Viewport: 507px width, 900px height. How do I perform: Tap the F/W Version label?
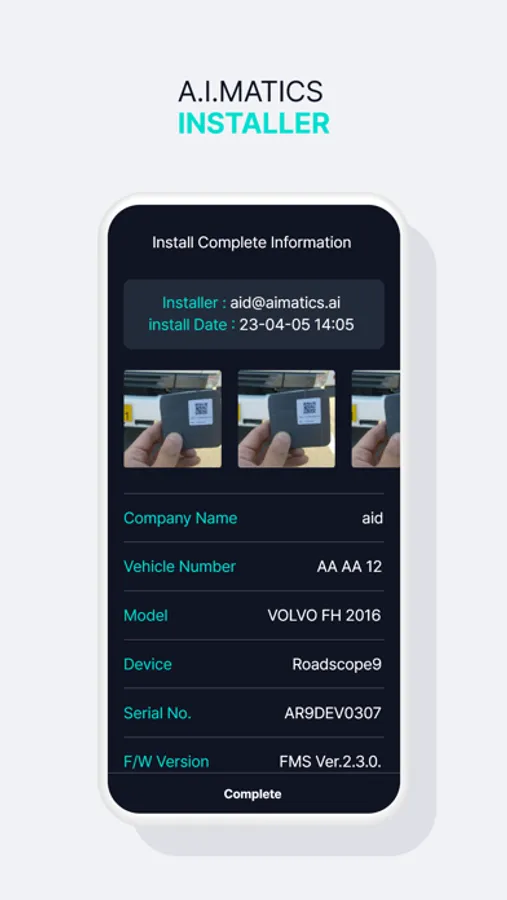[167, 762]
